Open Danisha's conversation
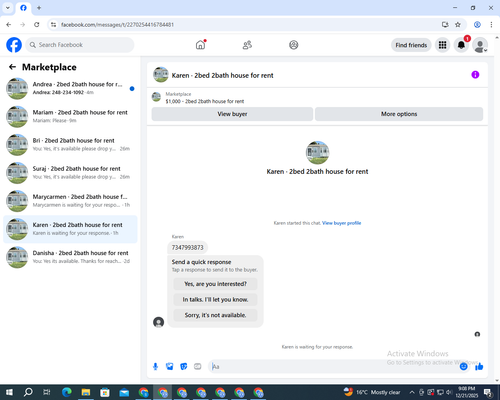The height and width of the screenshot is (400, 500). tap(70, 257)
